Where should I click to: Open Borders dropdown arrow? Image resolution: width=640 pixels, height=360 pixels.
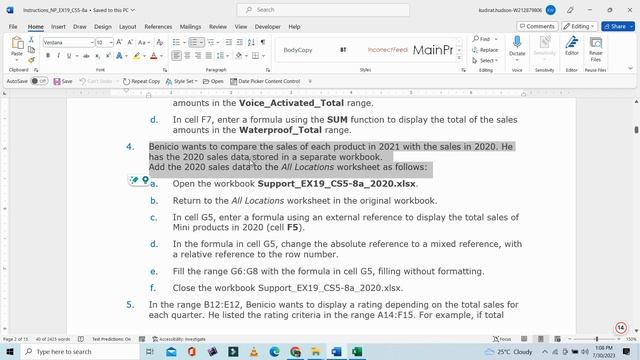(x=264, y=56)
